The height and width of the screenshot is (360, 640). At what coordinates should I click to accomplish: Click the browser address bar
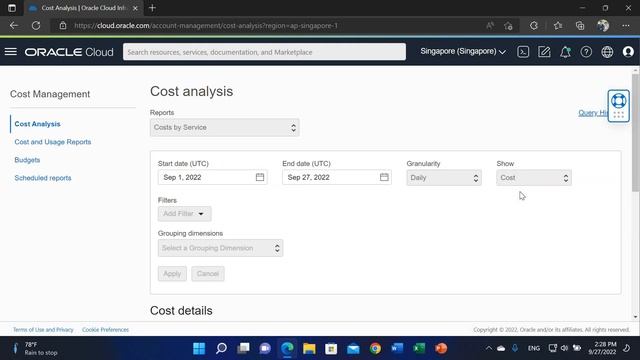point(269,26)
